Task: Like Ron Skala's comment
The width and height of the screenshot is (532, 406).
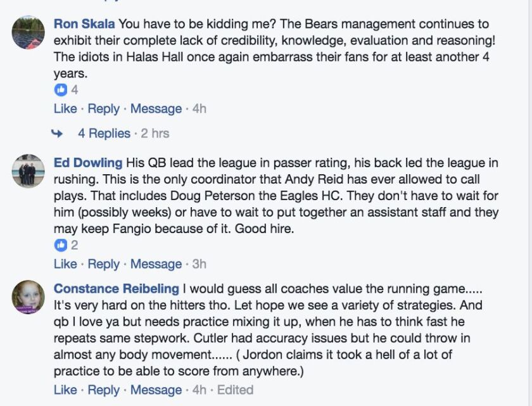Action: coord(65,109)
